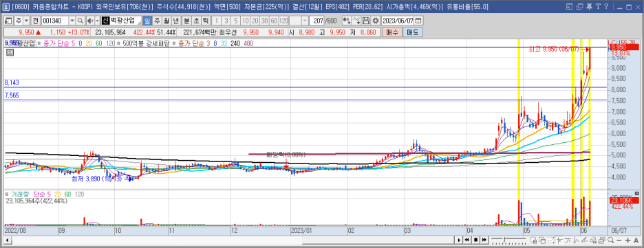Click the compare chart icon with dots
This screenshot has height=248, width=644.
347,21
